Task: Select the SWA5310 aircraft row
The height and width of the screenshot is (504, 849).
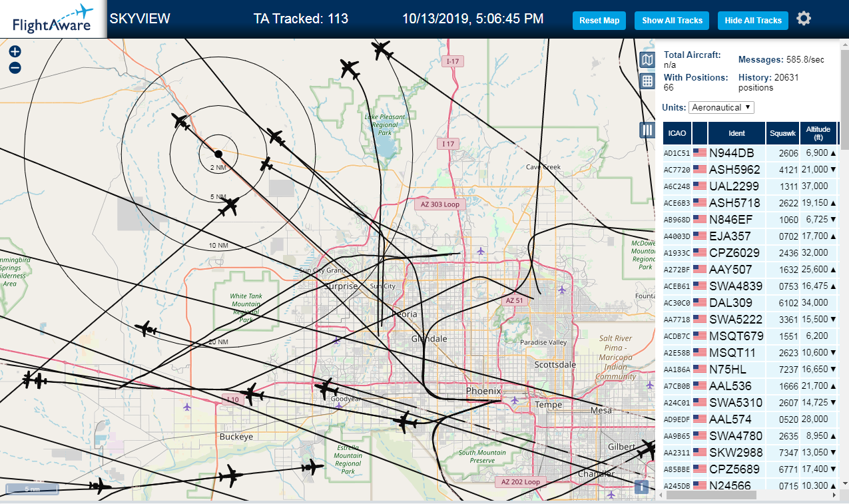Action: (750, 402)
